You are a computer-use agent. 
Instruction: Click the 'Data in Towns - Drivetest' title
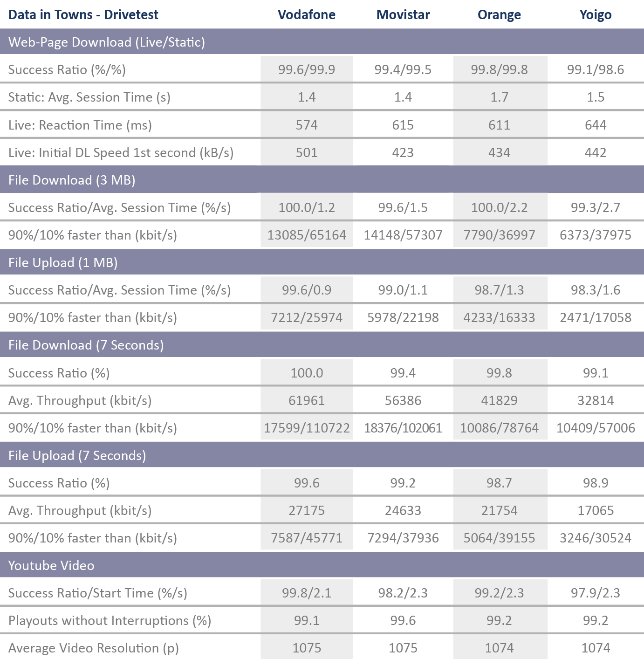(x=83, y=14)
